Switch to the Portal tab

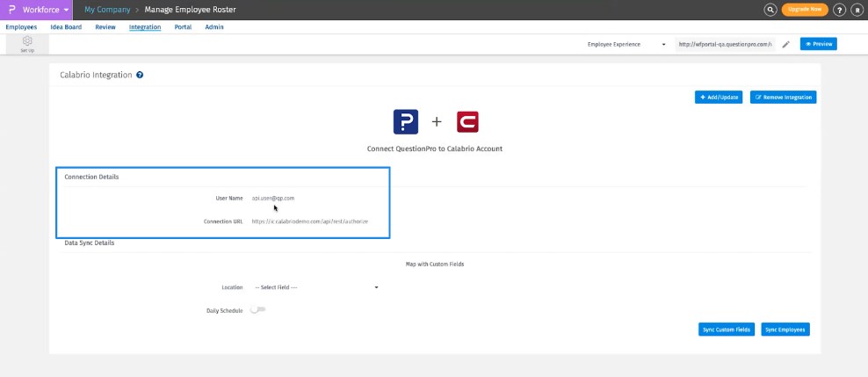point(184,27)
